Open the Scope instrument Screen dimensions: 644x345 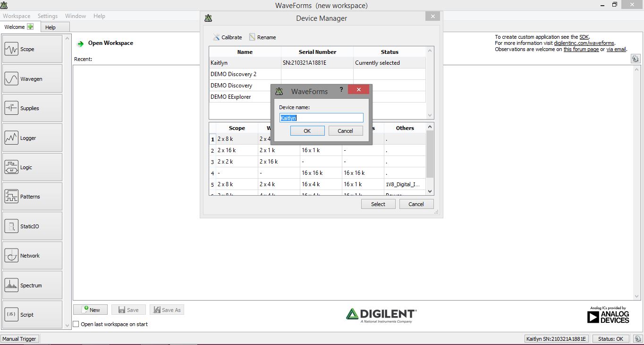[x=32, y=49]
